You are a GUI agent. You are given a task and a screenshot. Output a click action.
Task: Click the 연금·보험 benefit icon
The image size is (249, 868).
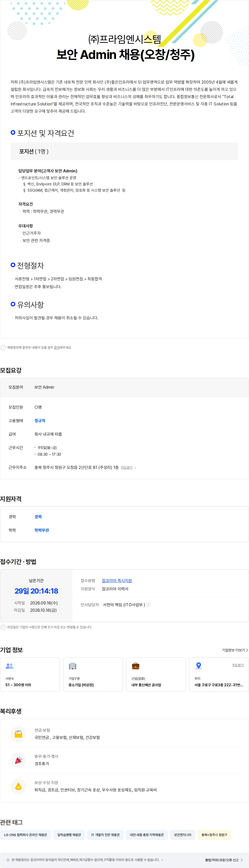(18, 734)
